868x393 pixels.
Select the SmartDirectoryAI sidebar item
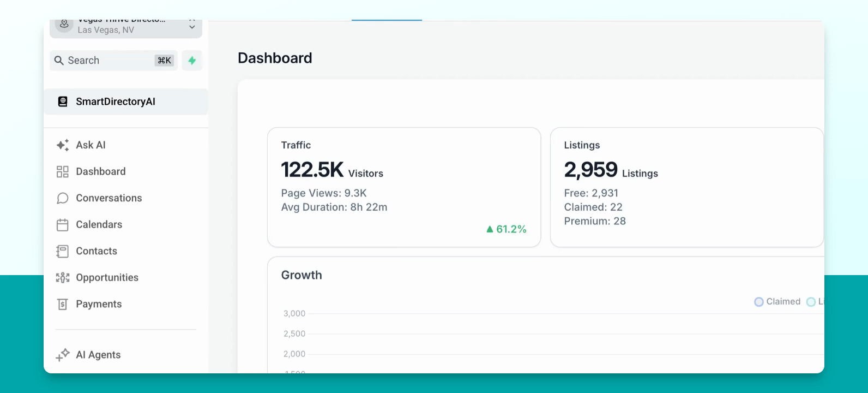126,102
